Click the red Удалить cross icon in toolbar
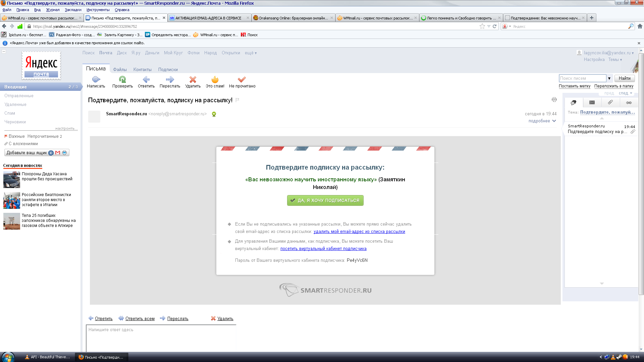Screen dimensions: 644x362 point(193,79)
